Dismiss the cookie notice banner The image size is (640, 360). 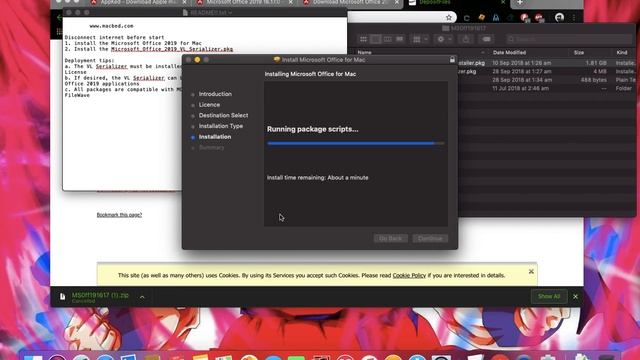[531, 271]
